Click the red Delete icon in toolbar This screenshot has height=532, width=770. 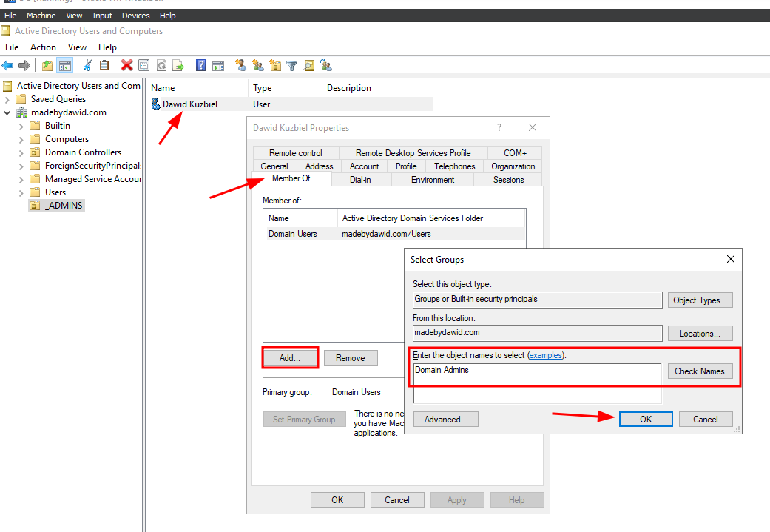click(127, 65)
